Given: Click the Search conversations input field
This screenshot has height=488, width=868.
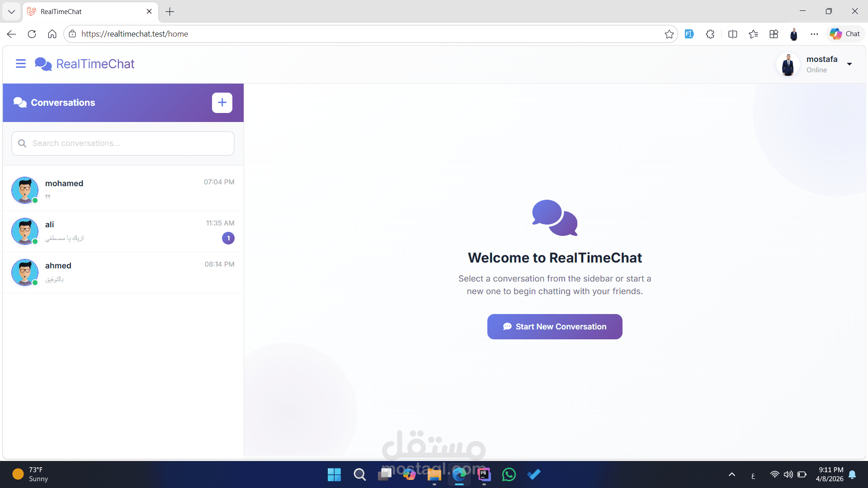Looking at the screenshot, I should pyautogui.click(x=123, y=143).
